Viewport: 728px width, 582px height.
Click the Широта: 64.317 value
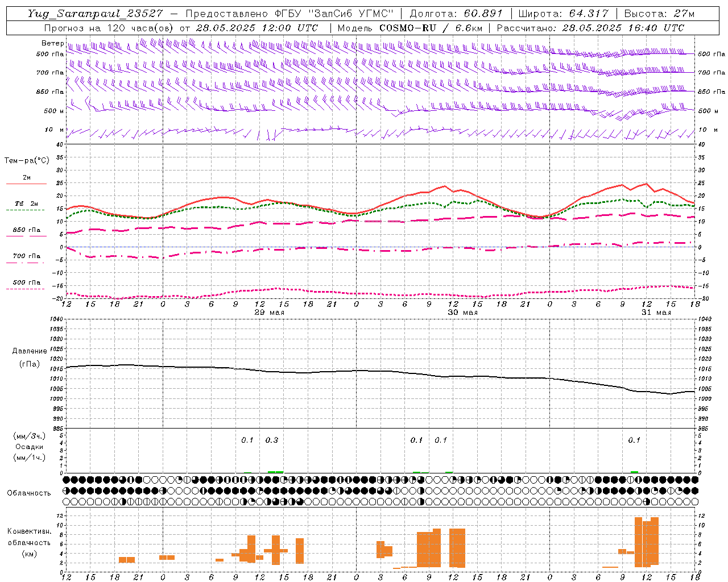(563, 14)
